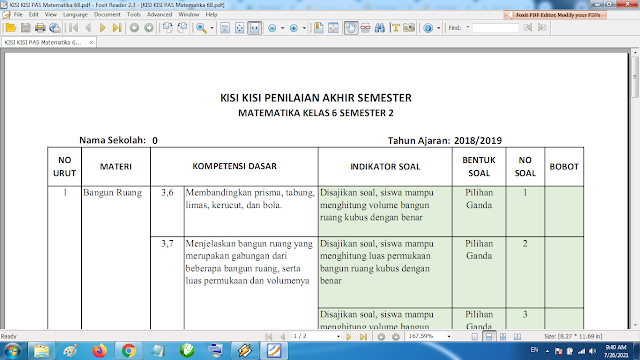Viewport: 640px width, 360px height.
Task: Open the Find options dropdown arrow
Action: coord(467,28)
